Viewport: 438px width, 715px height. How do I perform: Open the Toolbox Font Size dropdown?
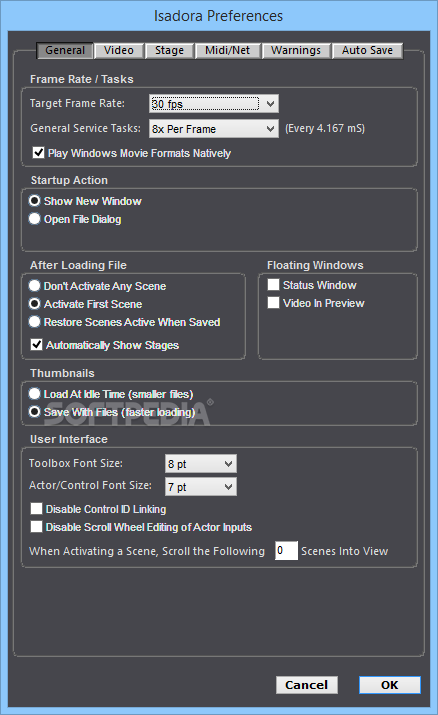pyautogui.click(x=201, y=464)
